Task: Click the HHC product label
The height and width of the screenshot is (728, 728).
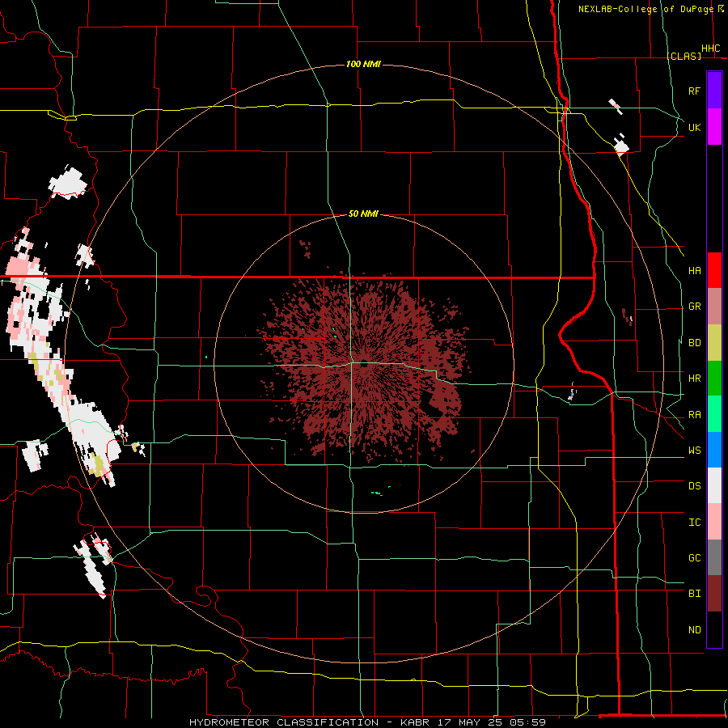Action: [x=710, y=49]
